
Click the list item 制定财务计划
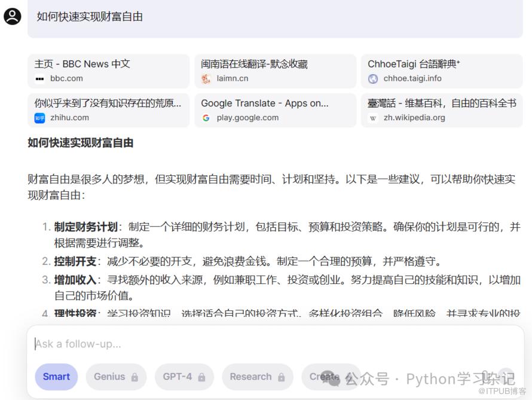(x=287, y=235)
